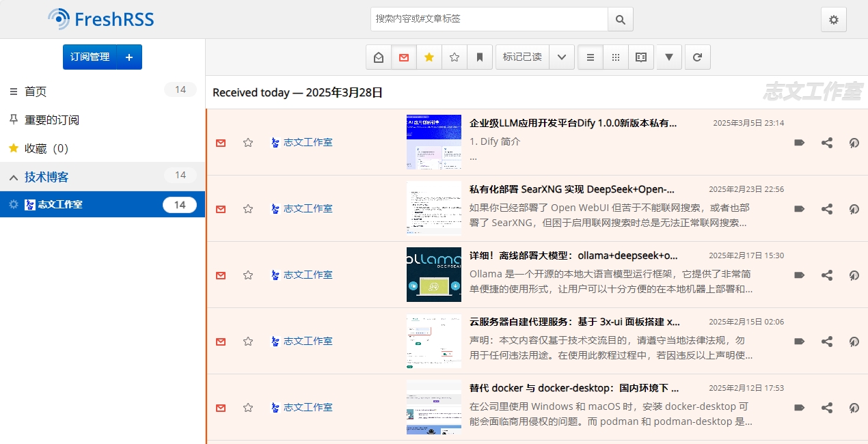Open the 3x-ui proxy article title
This screenshot has height=444, width=868.
575,322
